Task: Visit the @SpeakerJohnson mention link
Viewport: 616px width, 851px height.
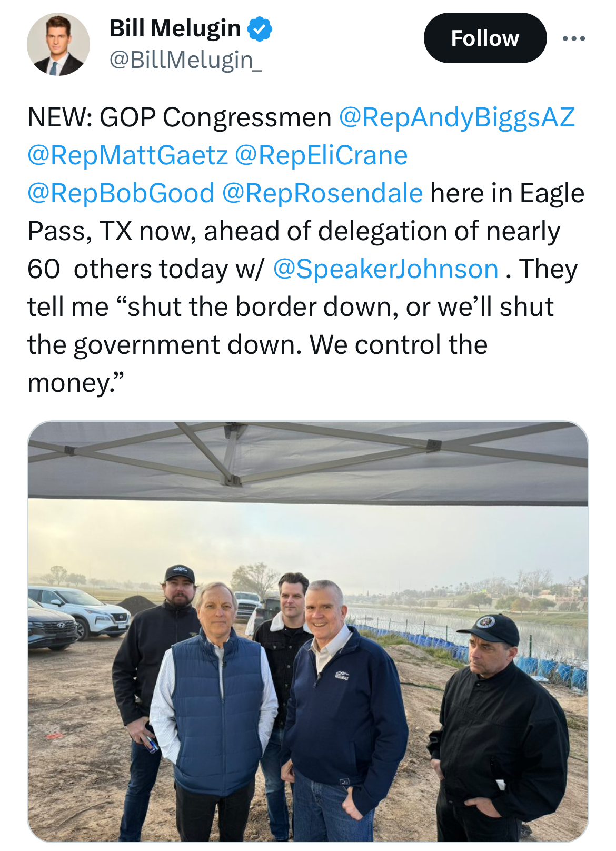Action: tap(386, 269)
